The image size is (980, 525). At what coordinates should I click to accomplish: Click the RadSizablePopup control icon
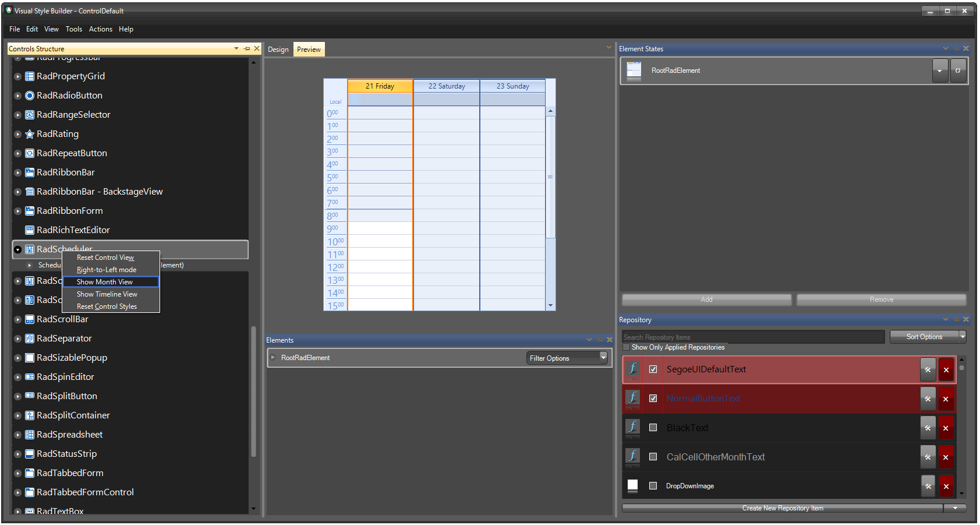coord(30,358)
